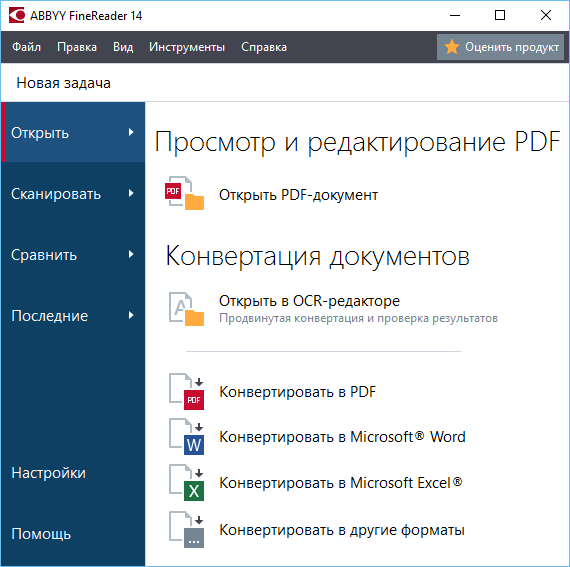Open Настройки in the sidebar
570x567 pixels.
coord(48,473)
